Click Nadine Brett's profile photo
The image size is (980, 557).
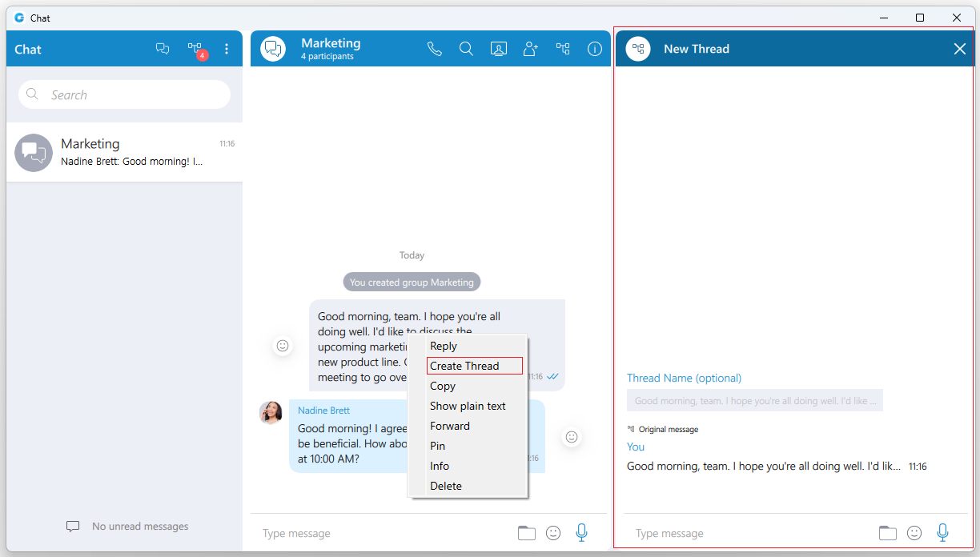(271, 412)
